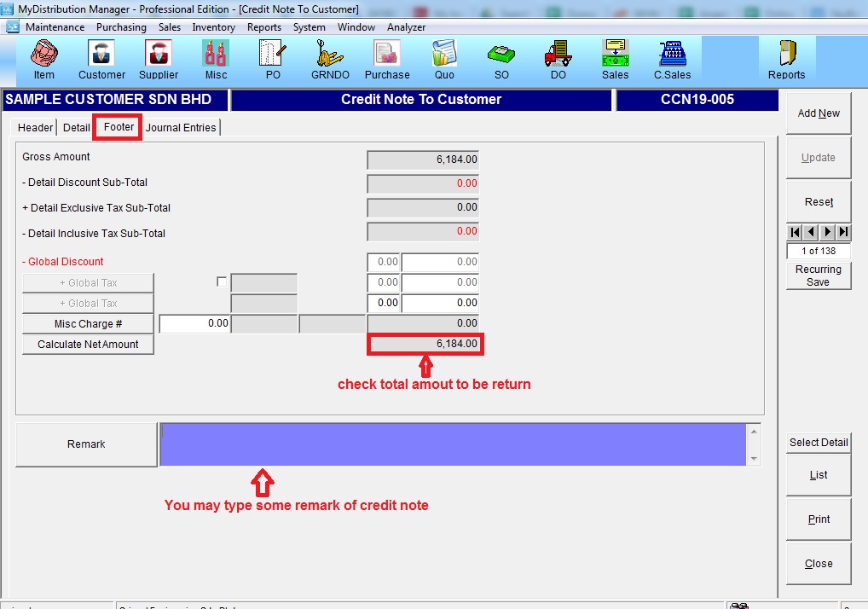The width and height of the screenshot is (868, 609).
Task: Click the Misc Charge amount field
Action: (194, 324)
